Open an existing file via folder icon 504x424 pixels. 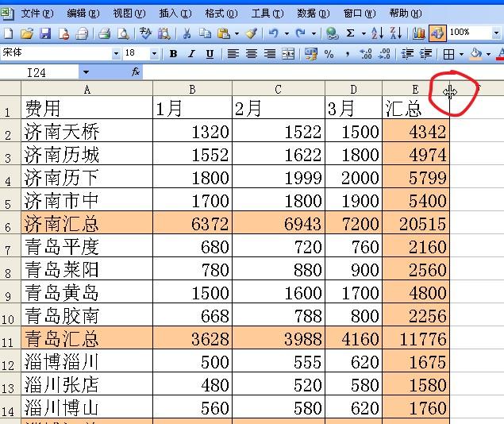tap(27, 33)
